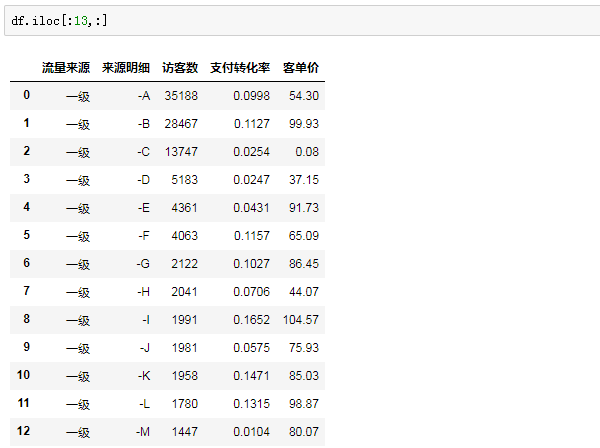Click unit price 85.03

tap(304, 376)
